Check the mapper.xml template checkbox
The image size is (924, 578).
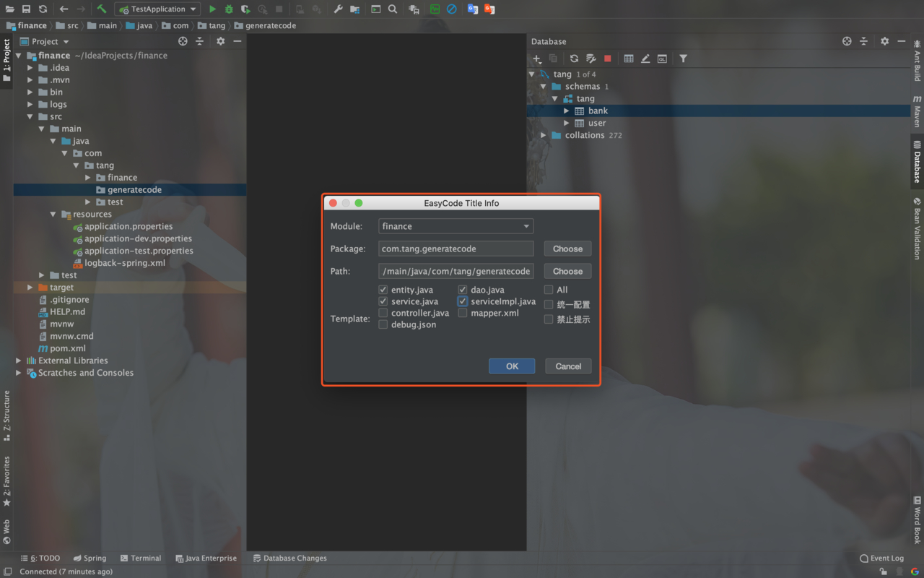pyautogui.click(x=463, y=313)
